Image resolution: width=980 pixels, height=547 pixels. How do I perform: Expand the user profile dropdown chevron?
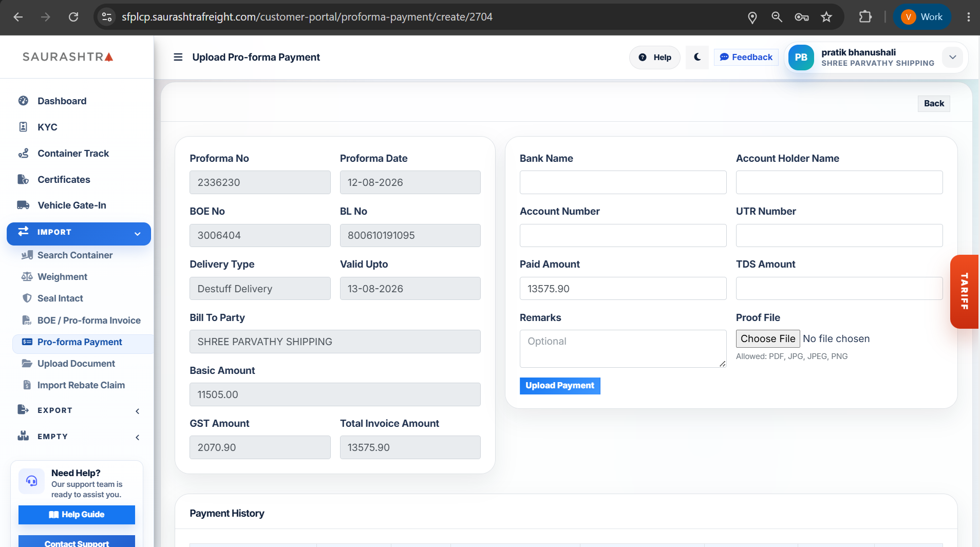tap(953, 57)
